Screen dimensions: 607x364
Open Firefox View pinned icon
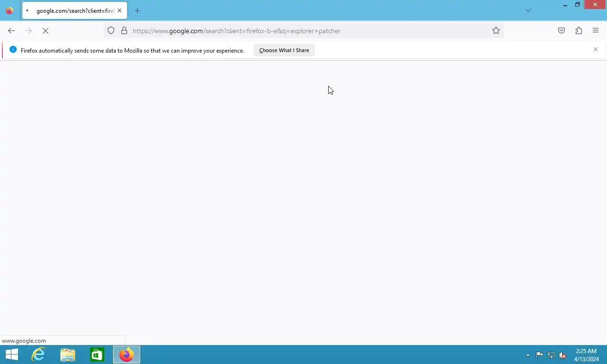tap(9, 10)
